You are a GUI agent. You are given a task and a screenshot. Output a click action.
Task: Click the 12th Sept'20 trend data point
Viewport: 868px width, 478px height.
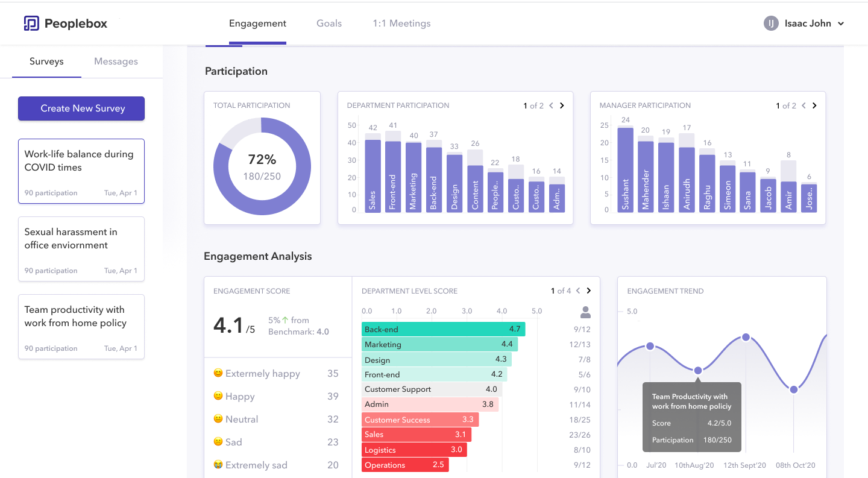pos(746,337)
